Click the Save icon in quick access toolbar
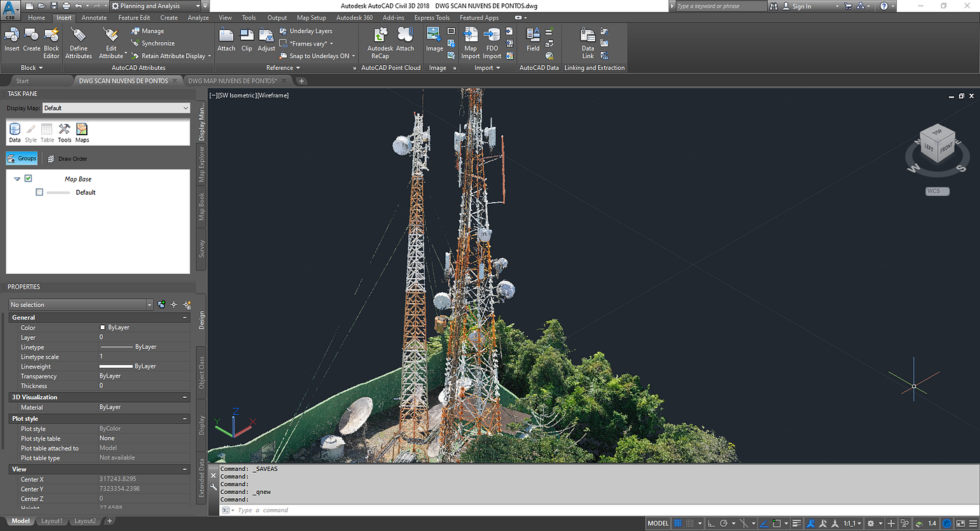Viewport: 980px width, 531px height. coord(55,6)
